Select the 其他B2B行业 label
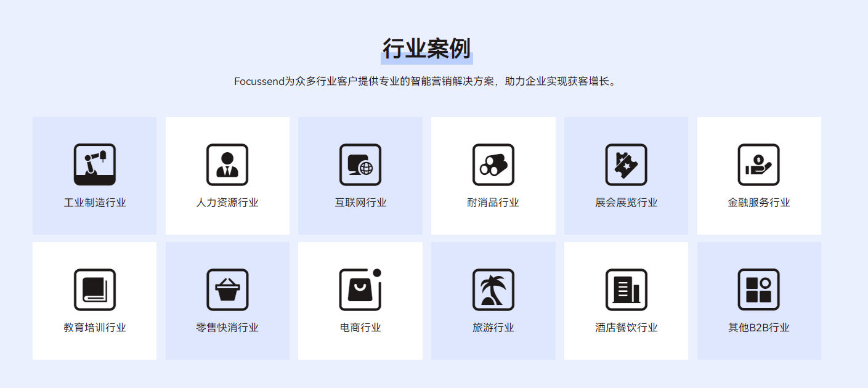Image resolution: width=868 pixels, height=388 pixels. click(759, 328)
